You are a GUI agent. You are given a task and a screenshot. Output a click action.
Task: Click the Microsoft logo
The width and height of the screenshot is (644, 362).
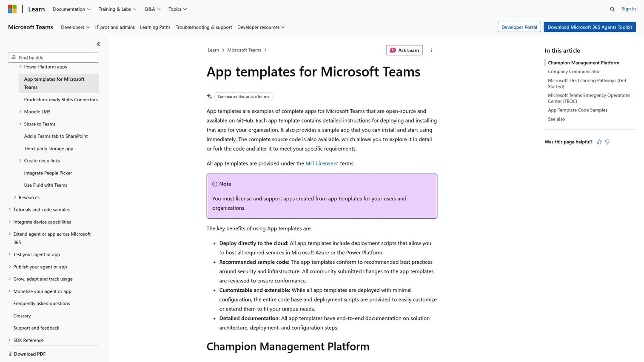pos(12,9)
